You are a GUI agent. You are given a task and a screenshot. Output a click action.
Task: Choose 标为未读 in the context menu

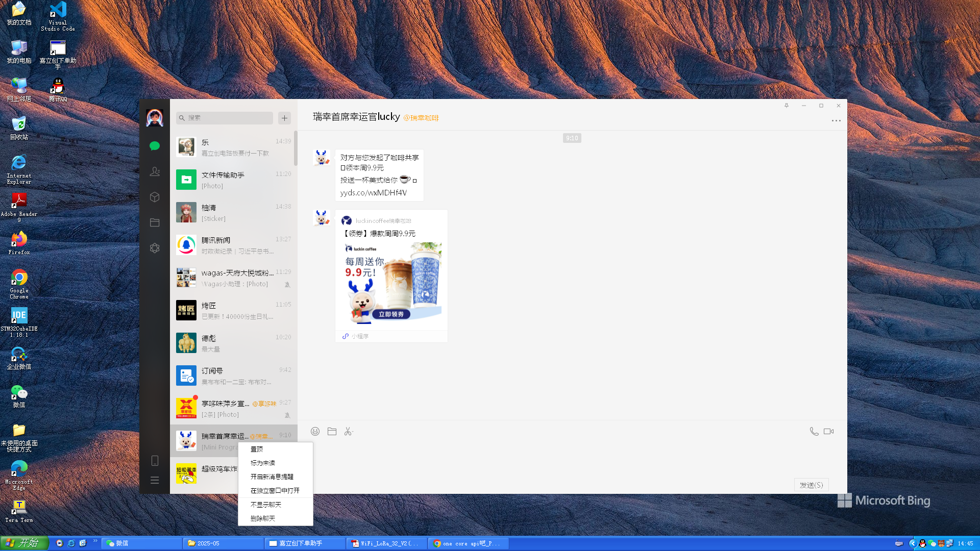pos(276,463)
